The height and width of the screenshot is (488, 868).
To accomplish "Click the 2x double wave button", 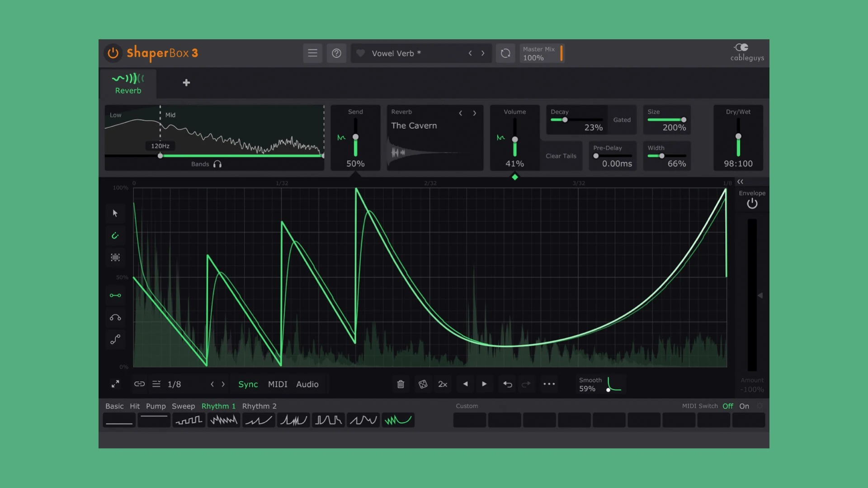I will [443, 384].
